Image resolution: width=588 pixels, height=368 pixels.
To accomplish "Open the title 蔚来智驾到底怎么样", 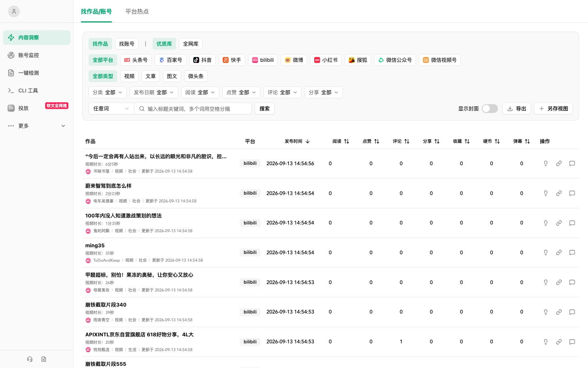I will [108, 186].
